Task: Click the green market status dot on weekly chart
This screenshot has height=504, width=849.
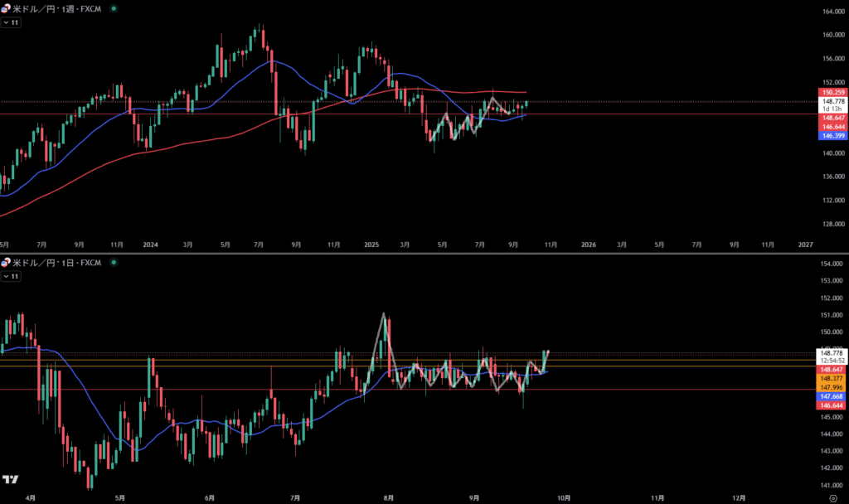Action: pyautogui.click(x=114, y=8)
